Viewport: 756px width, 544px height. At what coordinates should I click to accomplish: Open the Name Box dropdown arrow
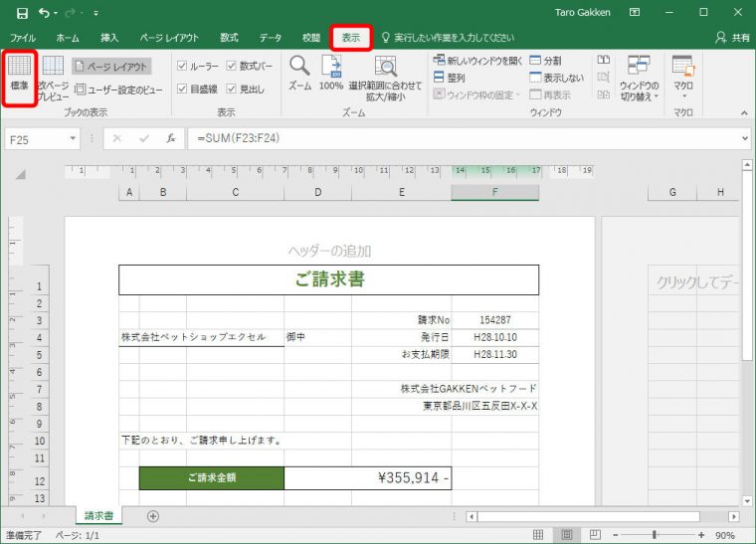tap(73, 139)
